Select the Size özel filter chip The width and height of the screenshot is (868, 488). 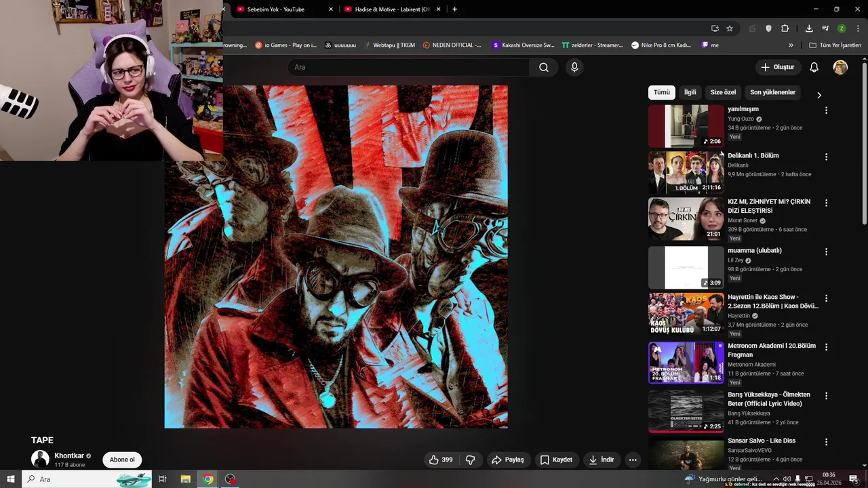pyautogui.click(x=723, y=92)
